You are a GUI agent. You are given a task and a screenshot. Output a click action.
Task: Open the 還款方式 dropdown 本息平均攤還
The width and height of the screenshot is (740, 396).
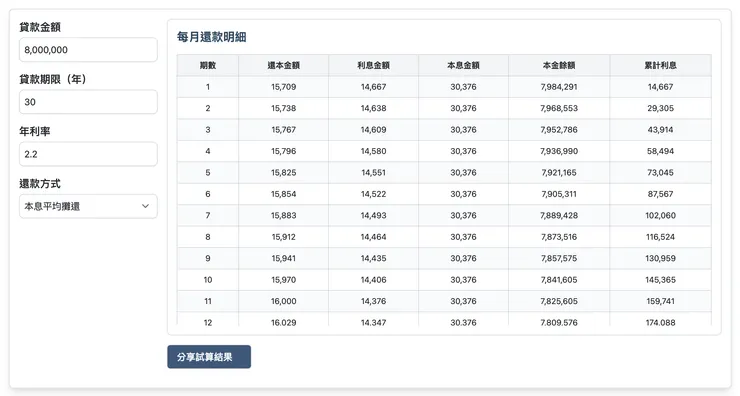(88, 206)
